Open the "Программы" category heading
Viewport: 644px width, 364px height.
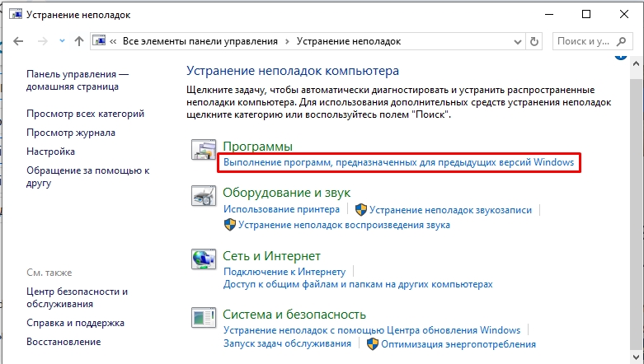click(257, 147)
